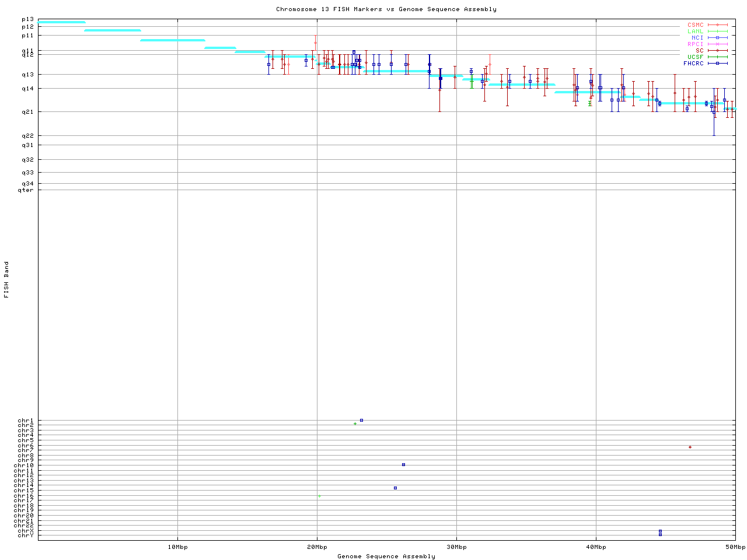The width and height of the screenshot is (747, 560).
Task: Click the 40Mbp tick label on the x-axis
Action: tap(596, 547)
